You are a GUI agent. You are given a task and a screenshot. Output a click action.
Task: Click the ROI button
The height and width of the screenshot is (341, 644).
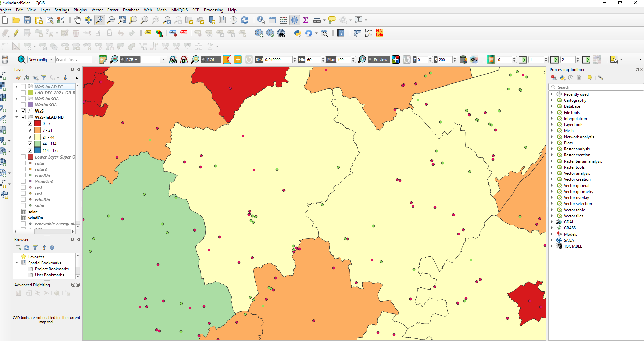(210, 59)
